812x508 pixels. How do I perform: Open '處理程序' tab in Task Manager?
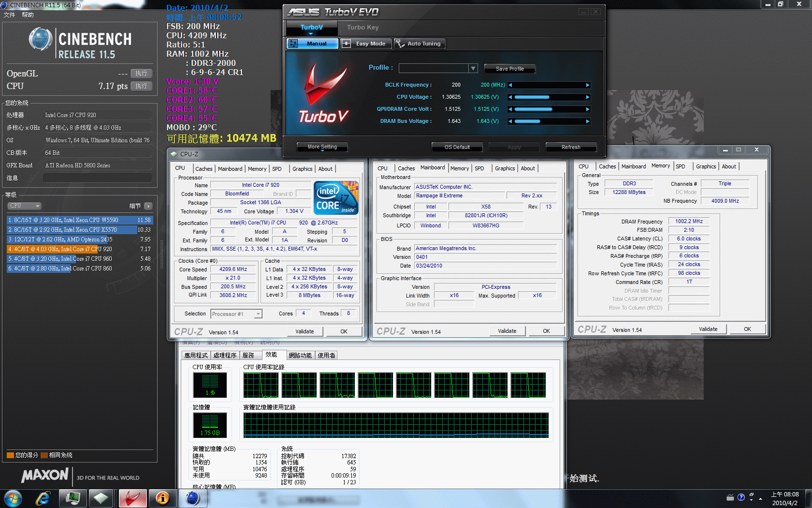pyautogui.click(x=225, y=356)
